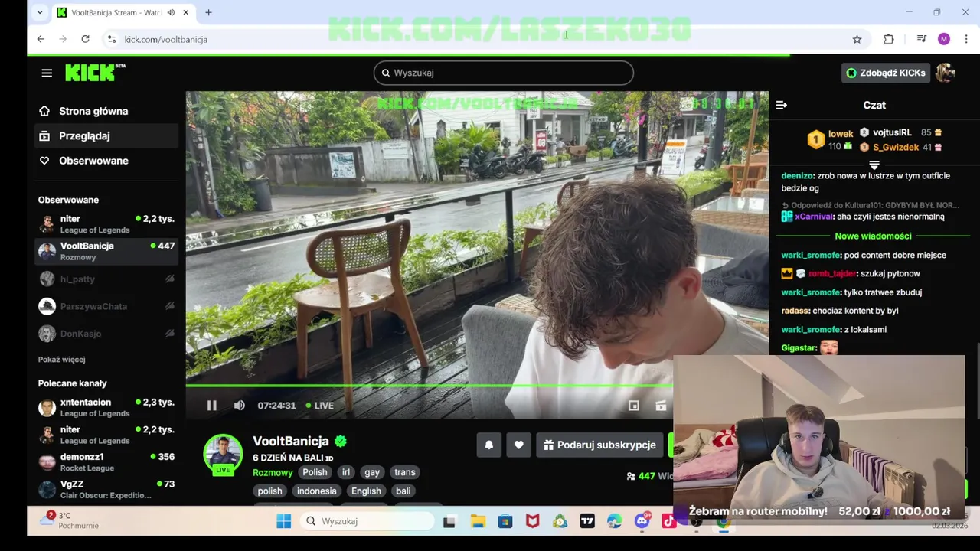Viewport: 980px width, 551px height.
Task: Expand Pokaż więcej followed channels
Action: (x=62, y=360)
